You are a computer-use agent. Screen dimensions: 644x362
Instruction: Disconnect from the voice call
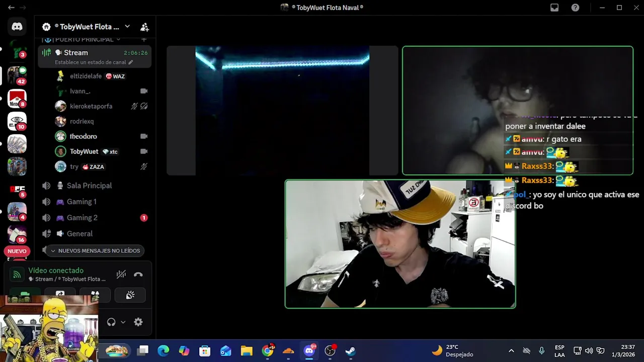[x=138, y=275]
